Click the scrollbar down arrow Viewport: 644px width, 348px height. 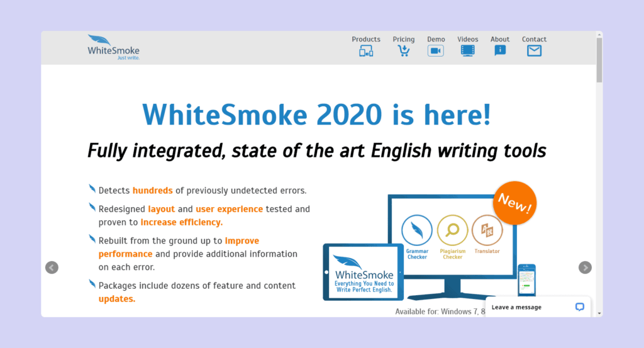point(599,313)
